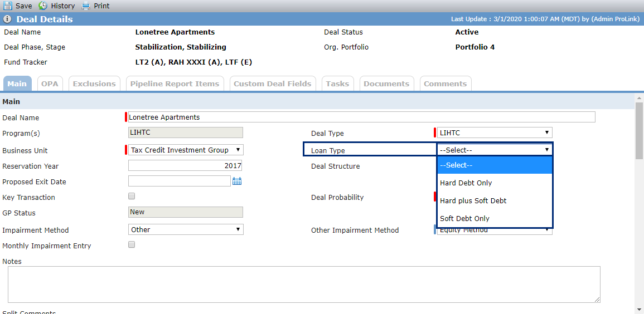The image size is (644, 314).
Task: Click the Proposed Exit Date field
Action: point(180,181)
